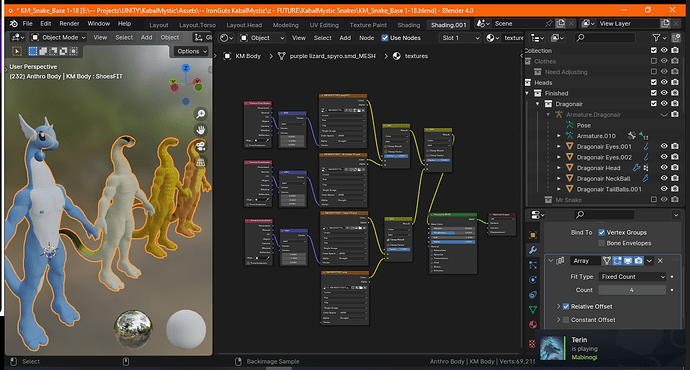Toggle exclude checkbox for Heads collection

654,82
